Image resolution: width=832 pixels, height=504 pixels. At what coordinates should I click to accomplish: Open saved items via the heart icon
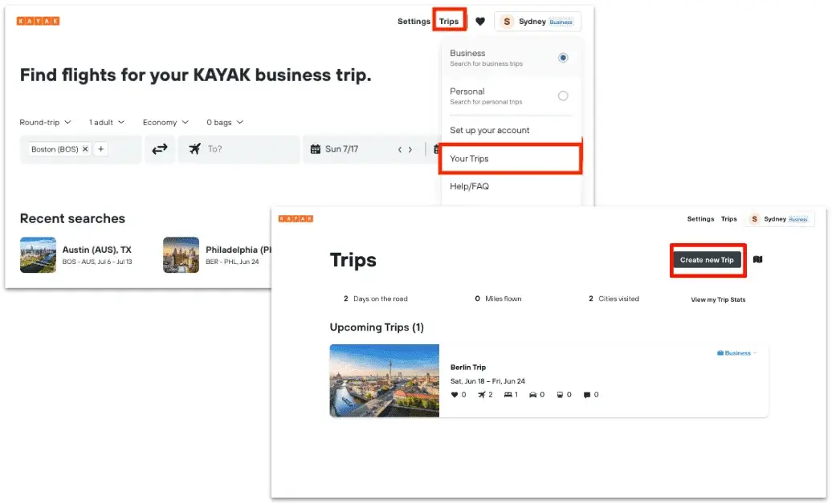(480, 21)
